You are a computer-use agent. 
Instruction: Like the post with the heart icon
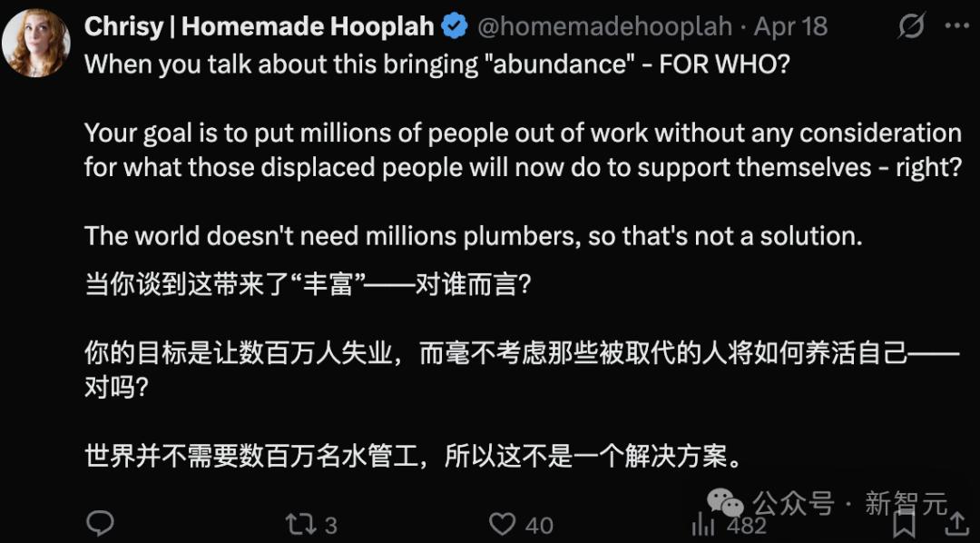[x=503, y=524]
